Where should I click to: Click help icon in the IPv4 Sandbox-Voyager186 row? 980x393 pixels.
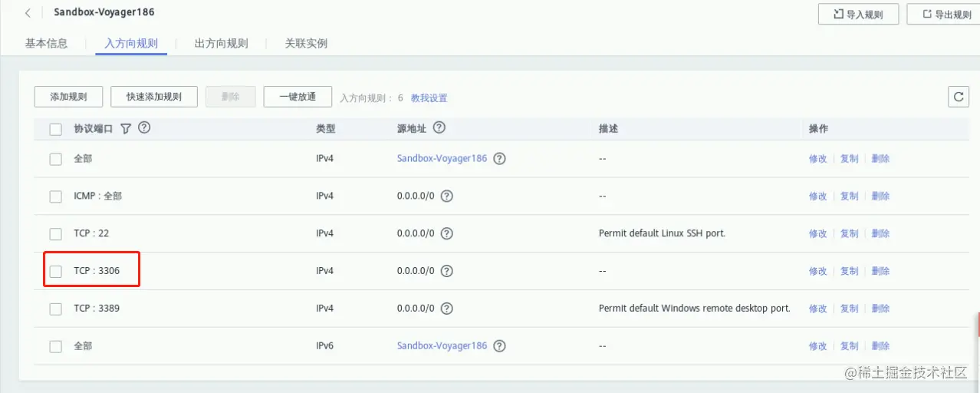pos(499,158)
